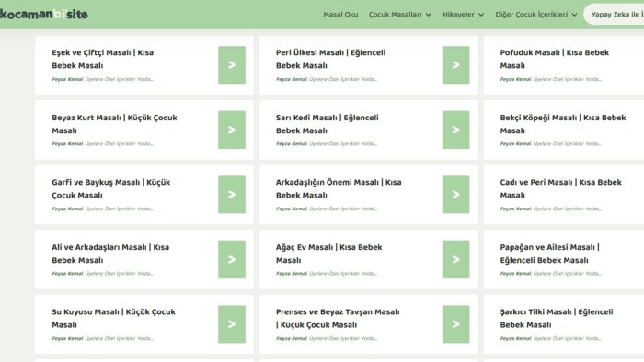
Task: Click arrow icon for Arkadaşlığın Önemi Masalı
Action: pos(456,195)
